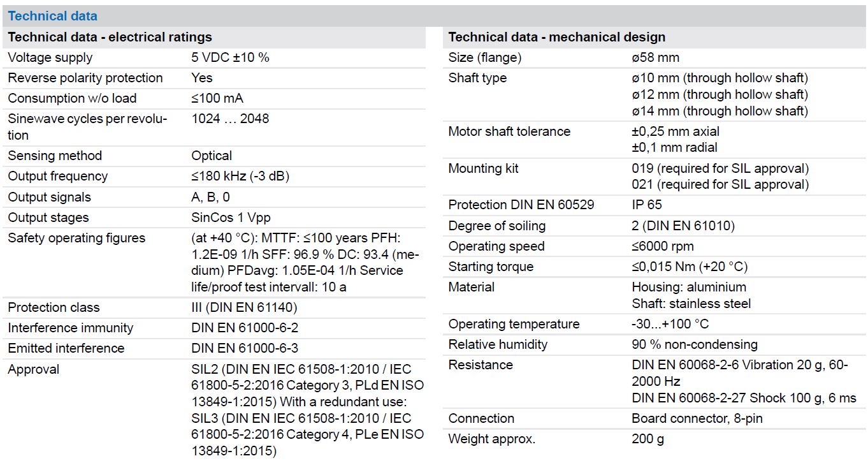Click the "5 VDC ±10 %" value
Screen dimensions: 868x463
click(x=230, y=57)
